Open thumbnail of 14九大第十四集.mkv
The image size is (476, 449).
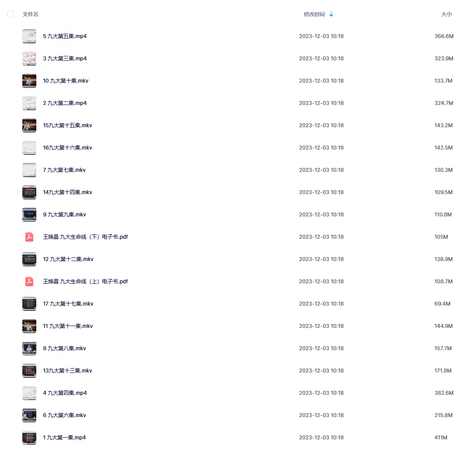pos(29,192)
